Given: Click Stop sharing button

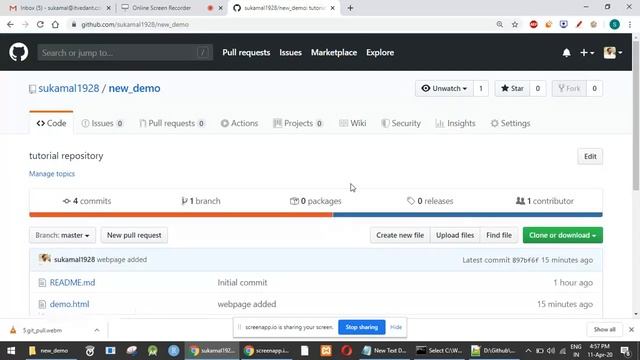Looking at the screenshot, I should pos(362,327).
